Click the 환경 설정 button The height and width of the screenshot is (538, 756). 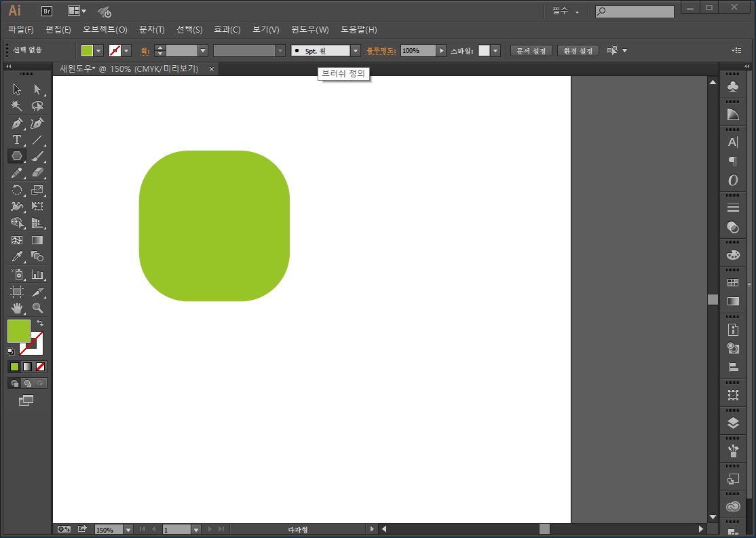point(578,51)
